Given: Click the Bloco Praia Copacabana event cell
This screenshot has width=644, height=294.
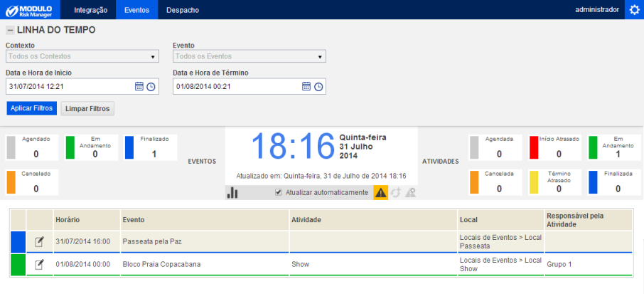Looking at the screenshot, I should pos(205,264).
